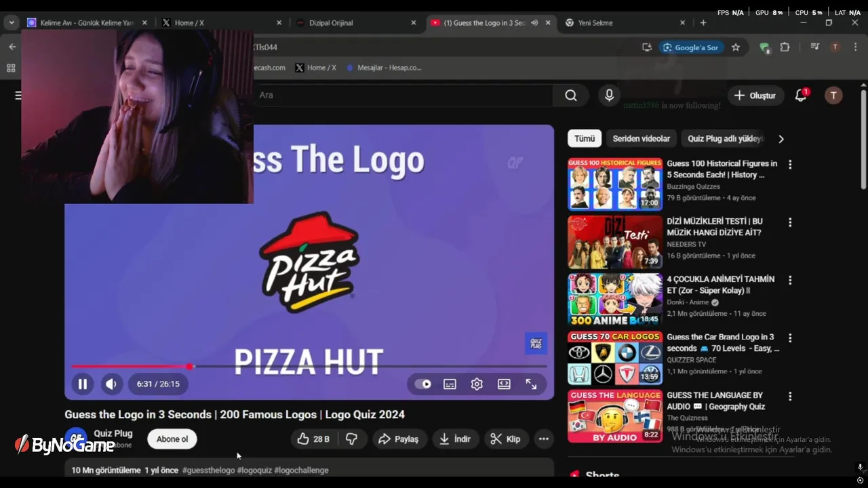Click the magnifier search button

(x=571, y=96)
